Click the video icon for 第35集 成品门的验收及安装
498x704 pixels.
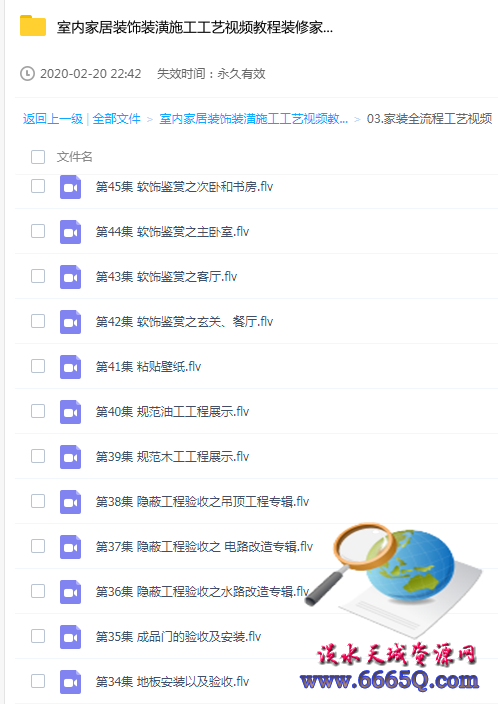pos(71,637)
